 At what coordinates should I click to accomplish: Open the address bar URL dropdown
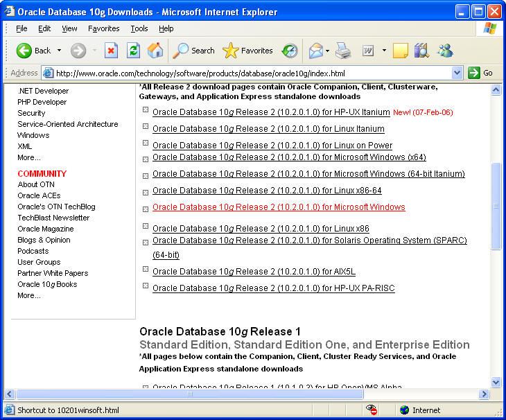pyautogui.click(x=457, y=73)
